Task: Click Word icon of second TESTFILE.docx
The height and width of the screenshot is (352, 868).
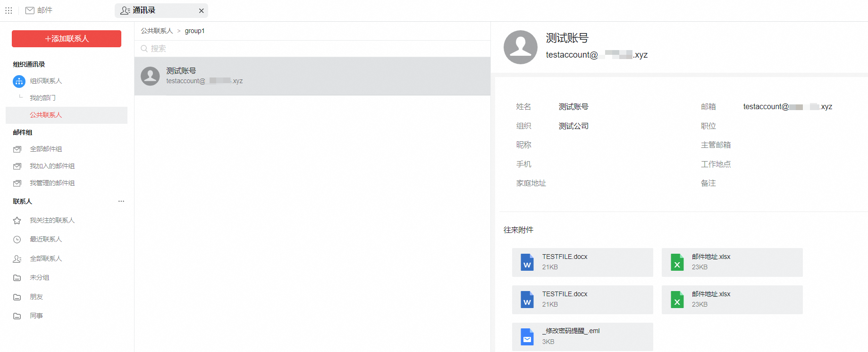Action: point(527,300)
